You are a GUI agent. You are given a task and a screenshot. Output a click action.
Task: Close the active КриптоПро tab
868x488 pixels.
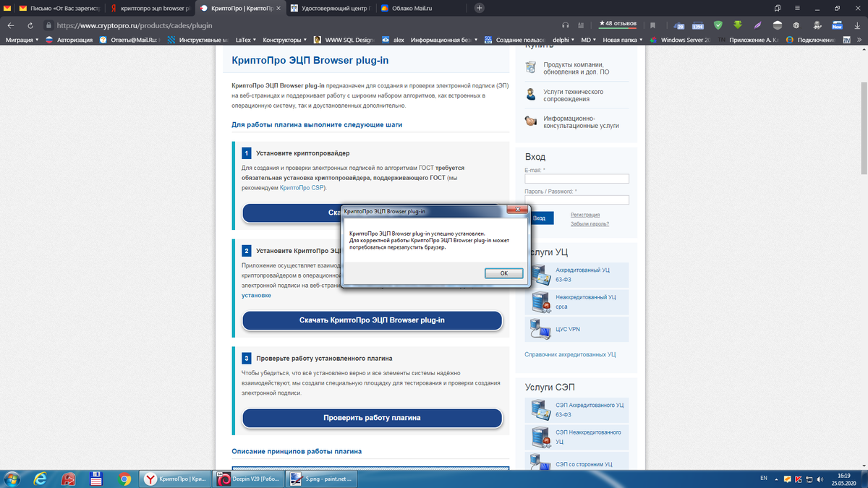tap(278, 8)
